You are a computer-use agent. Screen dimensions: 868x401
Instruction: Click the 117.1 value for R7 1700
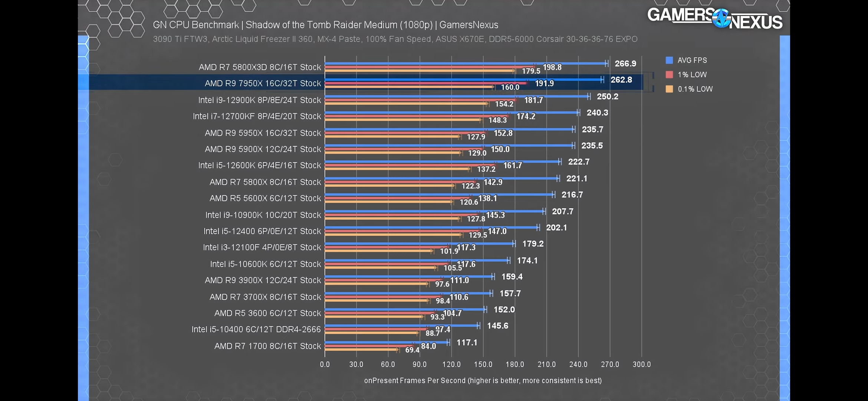pos(467,342)
